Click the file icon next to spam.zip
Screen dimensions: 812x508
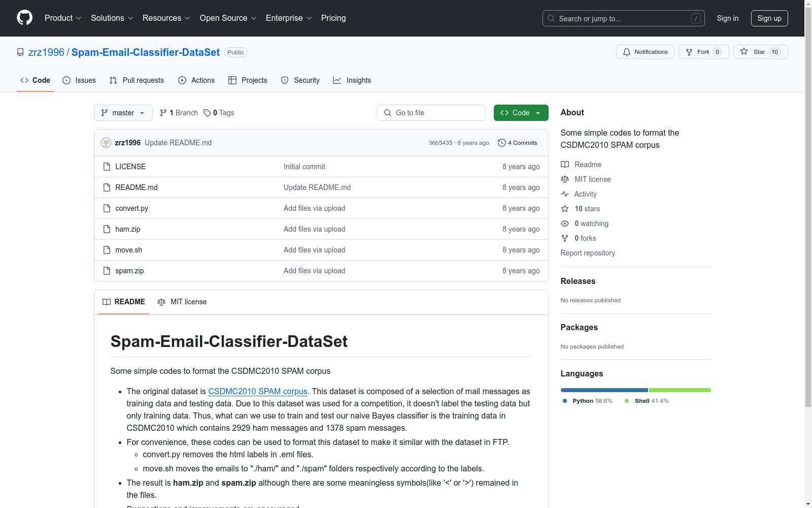tap(107, 271)
